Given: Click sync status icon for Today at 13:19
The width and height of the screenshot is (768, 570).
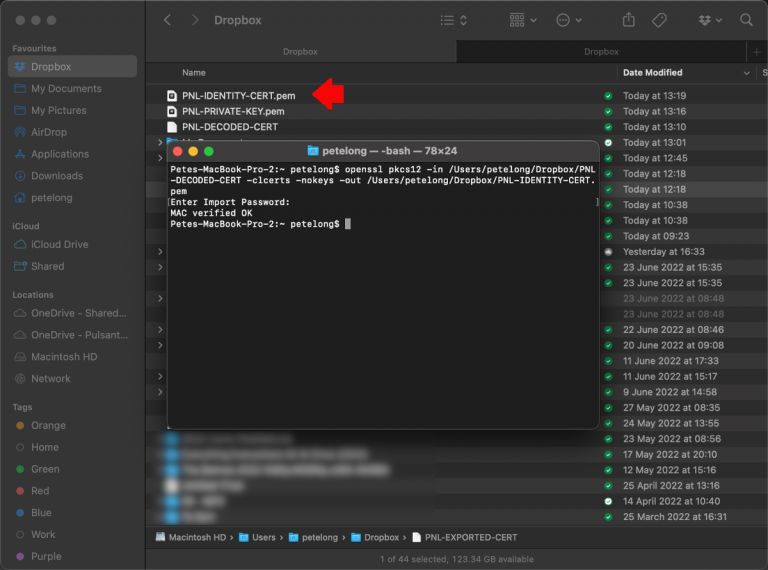Looking at the screenshot, I should [608, 96].
